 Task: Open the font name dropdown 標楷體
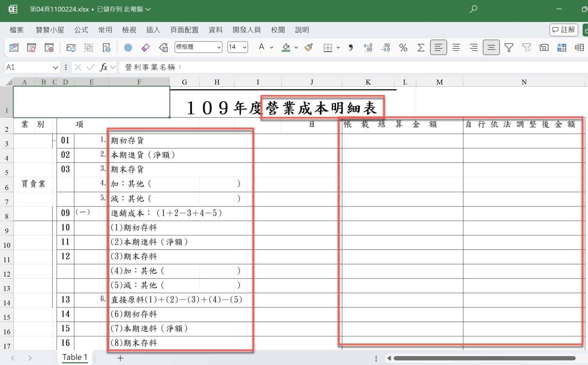[199, 47]
